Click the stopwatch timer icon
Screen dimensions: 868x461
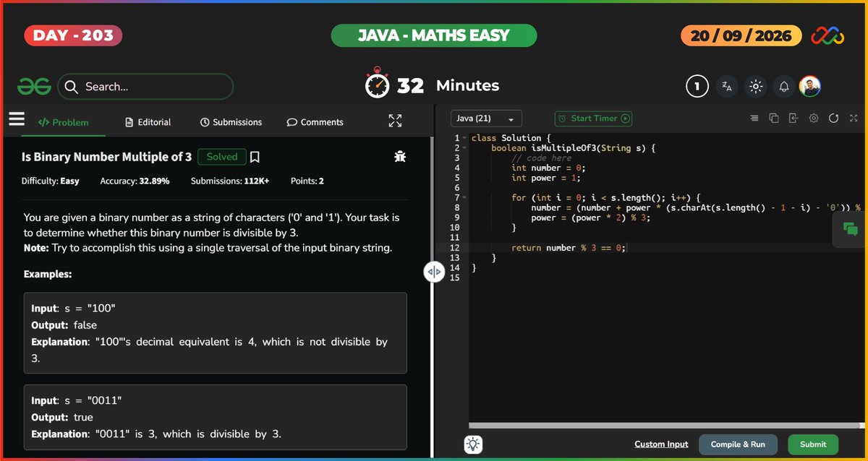click(x=377, y=83)
